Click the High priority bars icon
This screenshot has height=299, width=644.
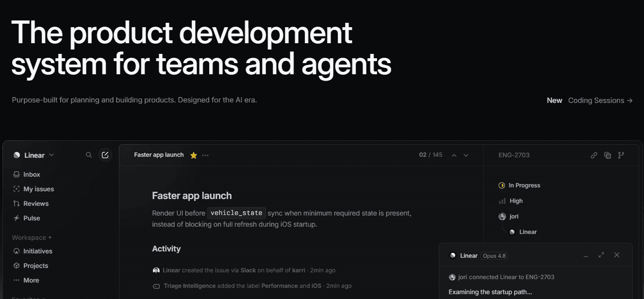tap(502, 201)
